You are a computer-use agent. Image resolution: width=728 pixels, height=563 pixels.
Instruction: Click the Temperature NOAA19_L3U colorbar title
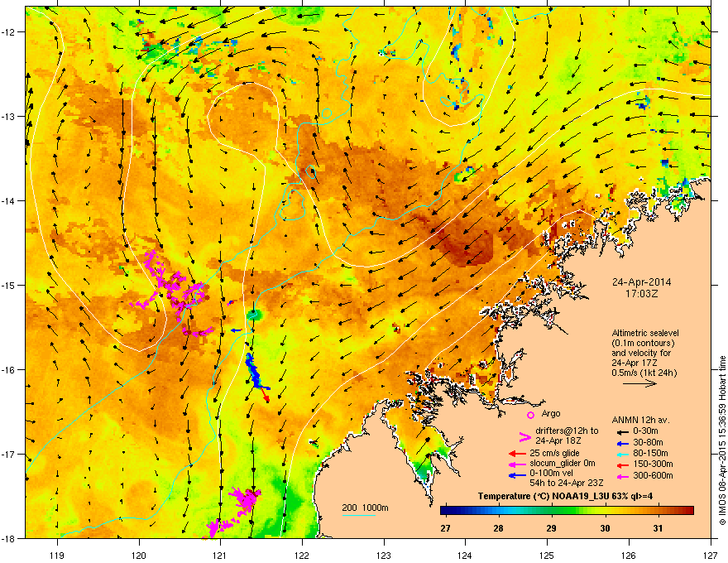(565, 497)
